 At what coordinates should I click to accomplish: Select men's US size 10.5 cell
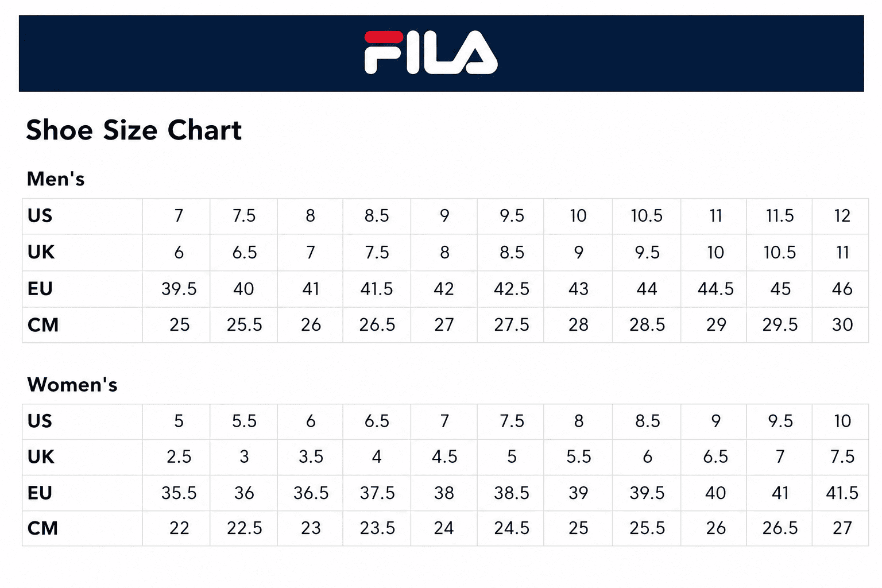click(647, 216)
